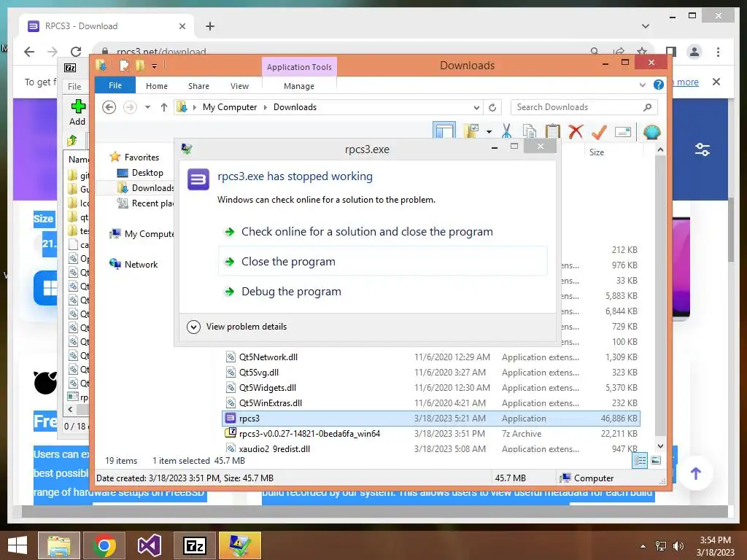Click the red X Delete icon in the Explorer toolbar
This screenshot has width=747, height=560.
(x=576, y=131)
